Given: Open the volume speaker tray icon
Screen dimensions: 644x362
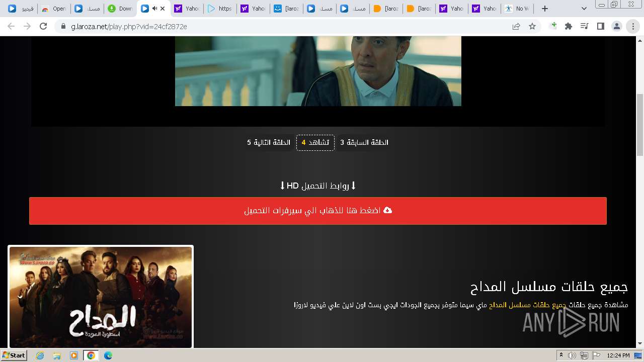Looking at the screenshot, I should point(572,355).
